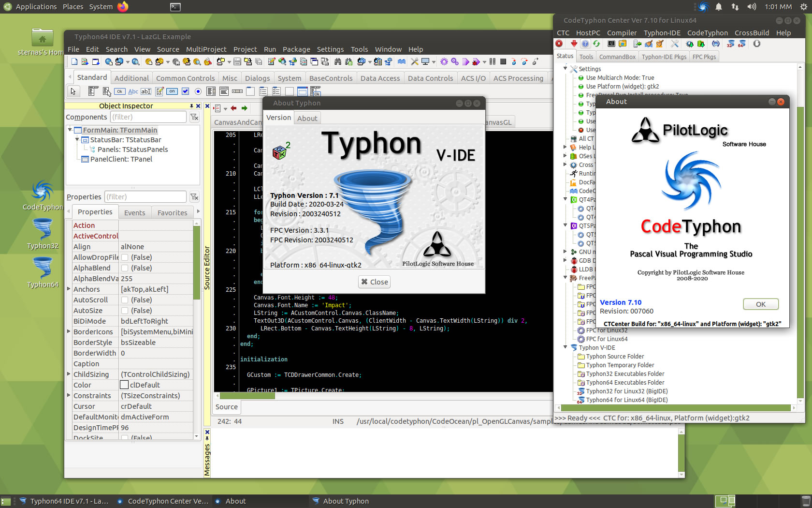Click the green refresh arrows icon
Screen dimensions: 812x508
(596, 44)
